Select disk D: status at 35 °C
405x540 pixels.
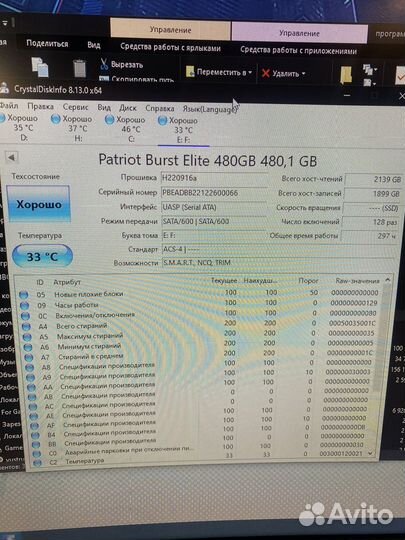click(x=19, y=127)
